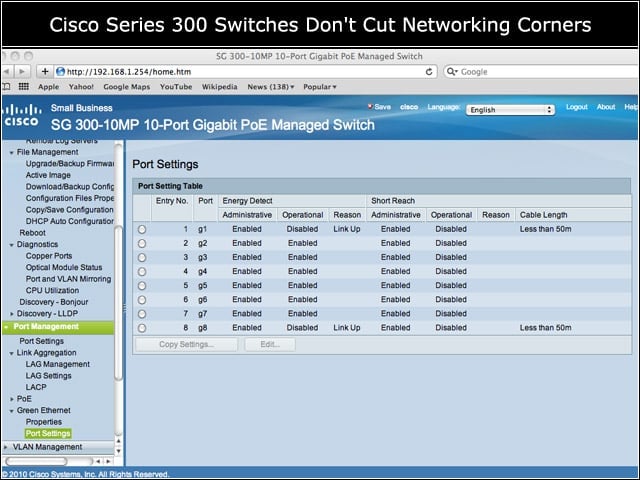Open the Wikipedia bookmark
Image resolution: width=640 pixels, height=480 pixels.
(x=220, y=87)
